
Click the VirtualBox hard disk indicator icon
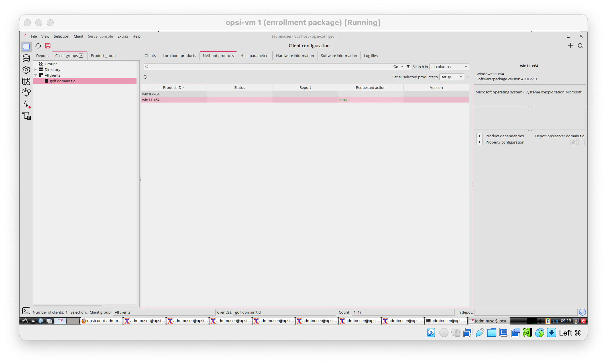431,333
